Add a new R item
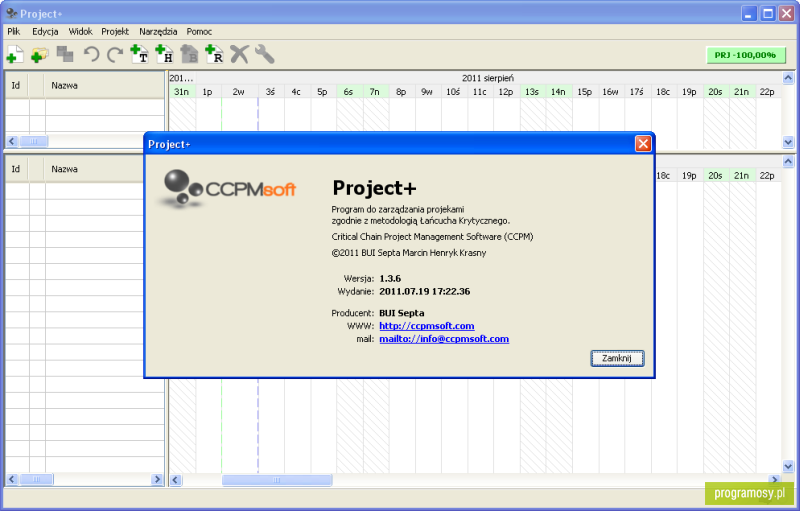 click(x=214, y=54)
